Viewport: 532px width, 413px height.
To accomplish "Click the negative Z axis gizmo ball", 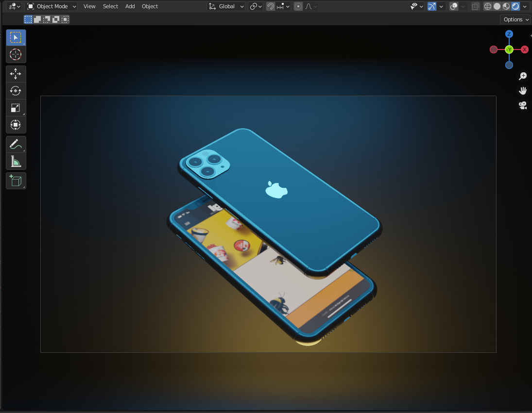I will (x=509, y=65).
